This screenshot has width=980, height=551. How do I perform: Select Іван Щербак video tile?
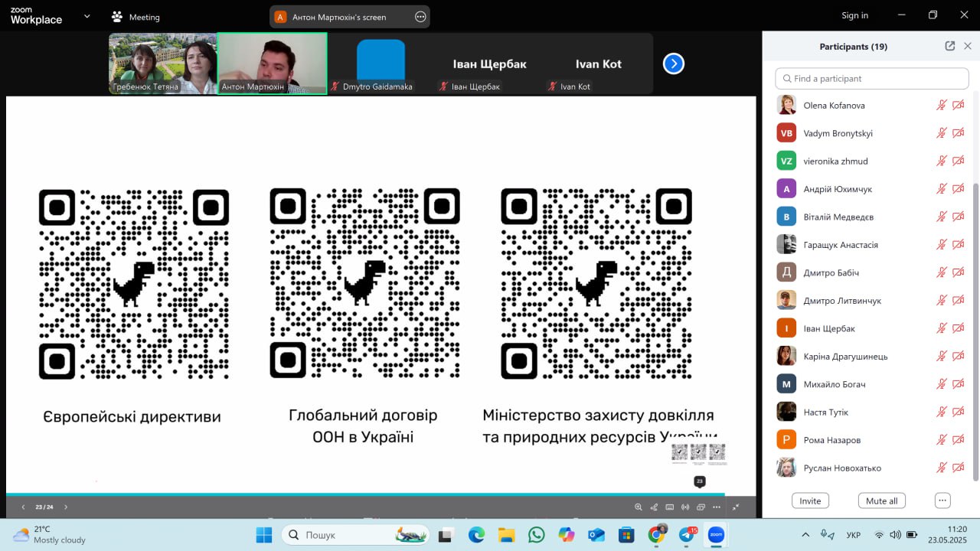coord(489,64)
